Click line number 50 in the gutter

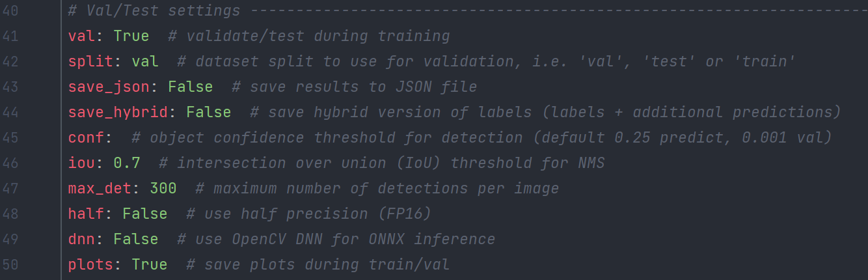[12, 265]
